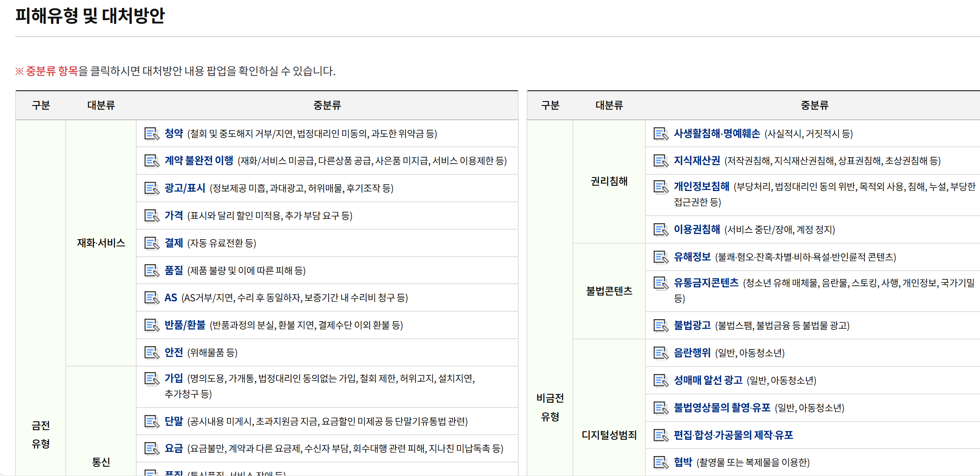Click the 이용권침해 link
Screen dimensions: 980x476
pyautogui.click(x=698, y=230)
